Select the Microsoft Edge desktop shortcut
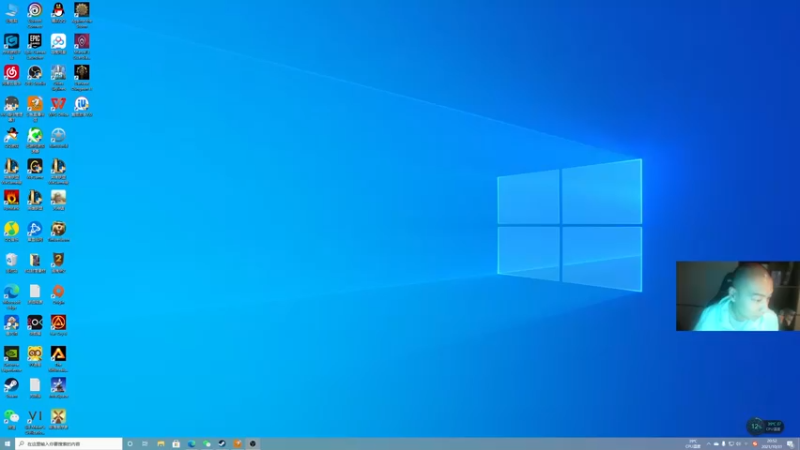 pos(11,296)
